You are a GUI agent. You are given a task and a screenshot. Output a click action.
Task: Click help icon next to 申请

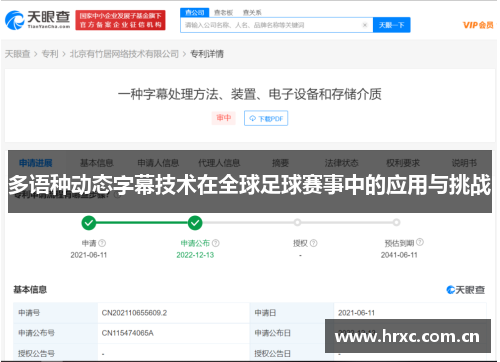click(x=102, y=243)
